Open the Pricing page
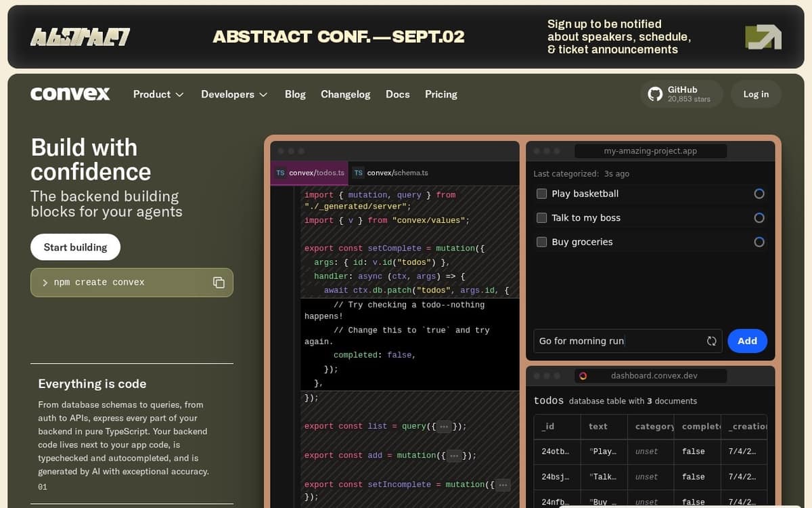 pos(441,94)
